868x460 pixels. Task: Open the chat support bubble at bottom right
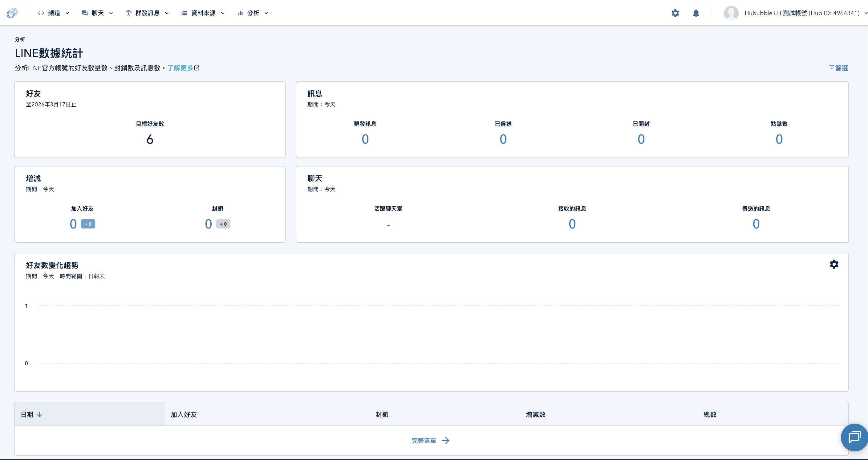pyautogui.click(x=854, y=437)
